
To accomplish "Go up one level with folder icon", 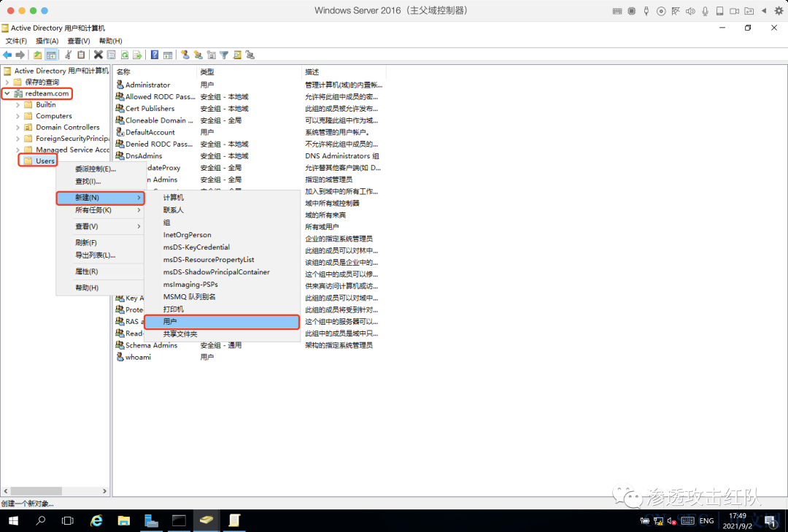I will point(38,55).
